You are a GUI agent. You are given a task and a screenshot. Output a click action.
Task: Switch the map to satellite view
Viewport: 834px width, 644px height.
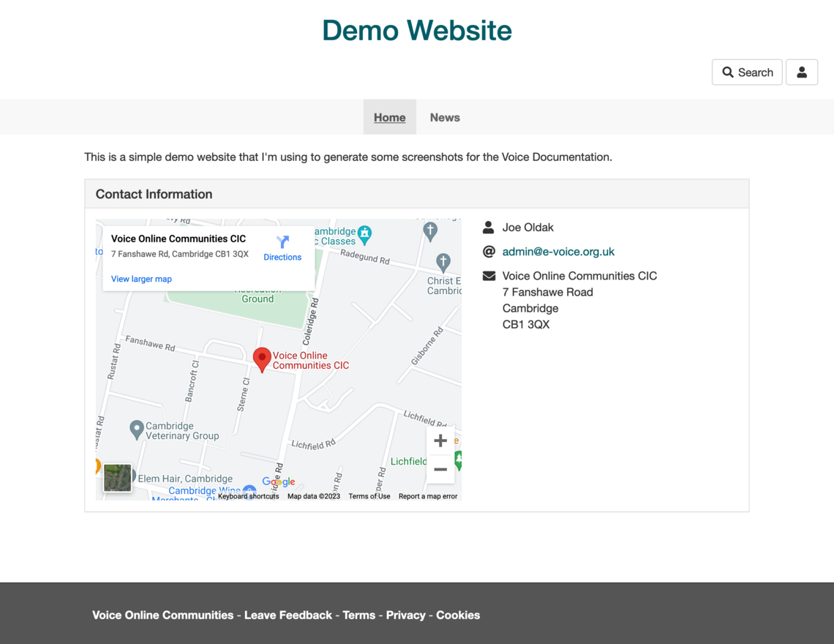point(118,478)
